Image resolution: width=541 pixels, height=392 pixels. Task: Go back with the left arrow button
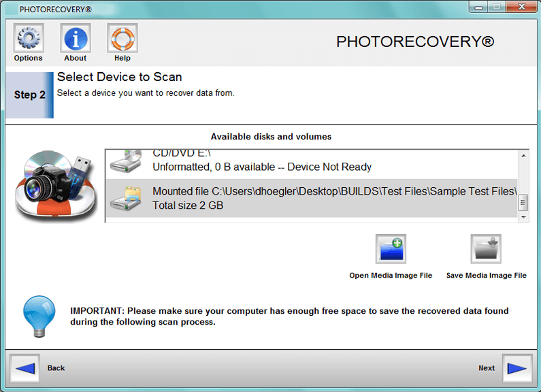[x=25, y=368]
